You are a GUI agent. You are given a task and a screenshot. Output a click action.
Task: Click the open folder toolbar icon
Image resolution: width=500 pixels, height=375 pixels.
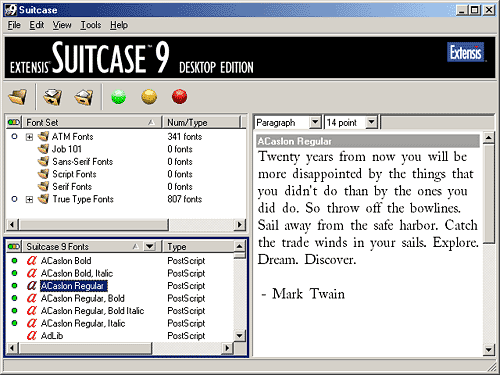18,97
